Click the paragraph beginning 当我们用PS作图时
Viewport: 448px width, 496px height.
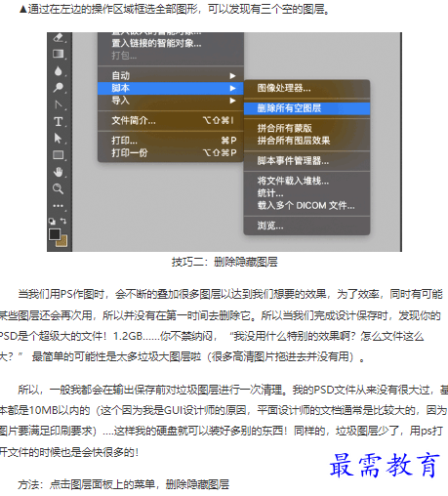click(x=222, y=325)
